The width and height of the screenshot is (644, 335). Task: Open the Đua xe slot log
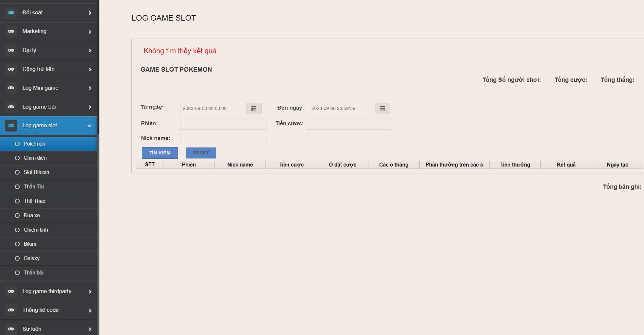point(49,216)
